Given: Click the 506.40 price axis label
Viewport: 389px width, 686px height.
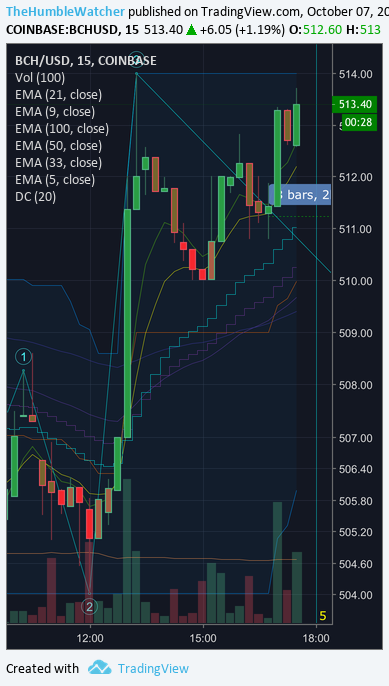Looking at the screenshot, I should click(356, 469).
